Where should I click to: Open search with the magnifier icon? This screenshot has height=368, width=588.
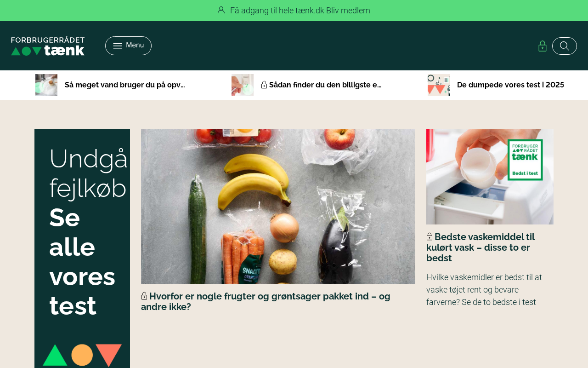pos(565,46)
